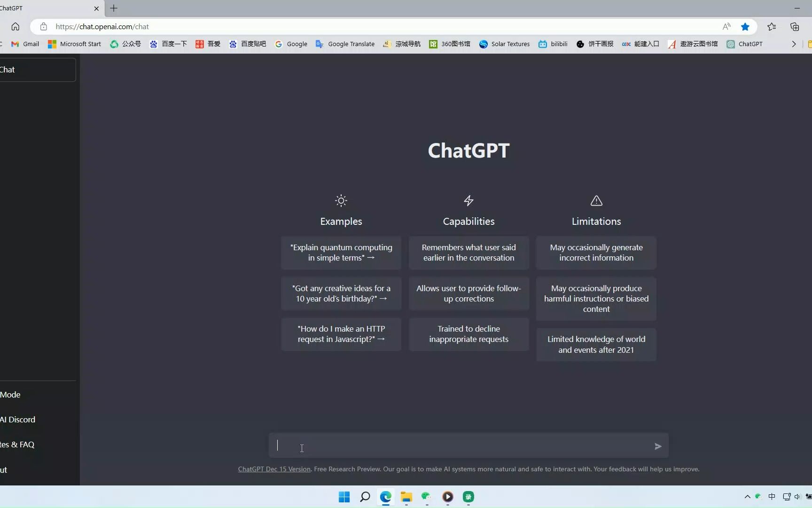Image resolution: width=812 pixels, height=508 pixels.
Task: Click "Limited knowledge of world" card
Action: 596,344
